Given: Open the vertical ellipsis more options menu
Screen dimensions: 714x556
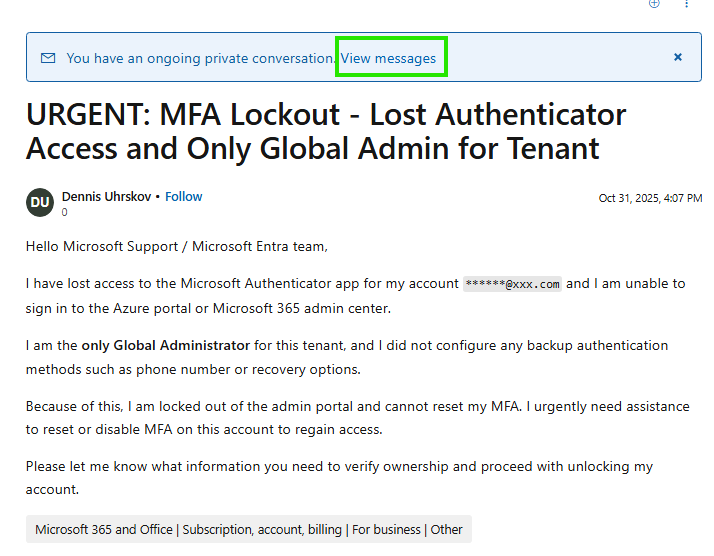Looking at the screenshot, I should click(x=687, y=4).
